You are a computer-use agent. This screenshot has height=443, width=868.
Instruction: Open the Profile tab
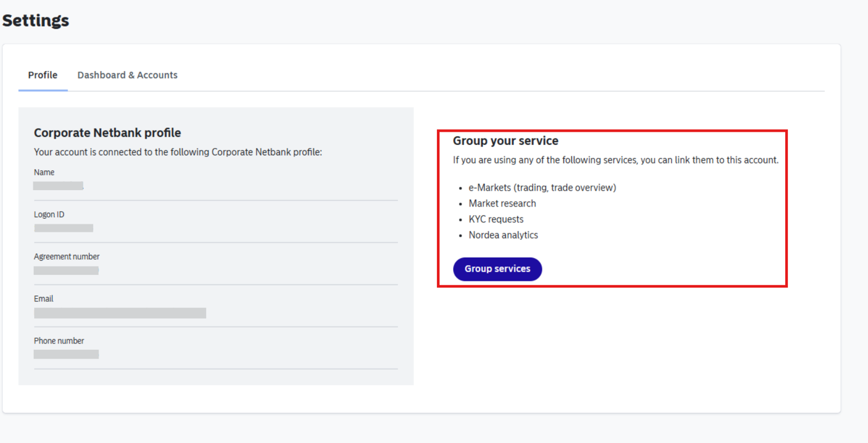coord(43,75)
